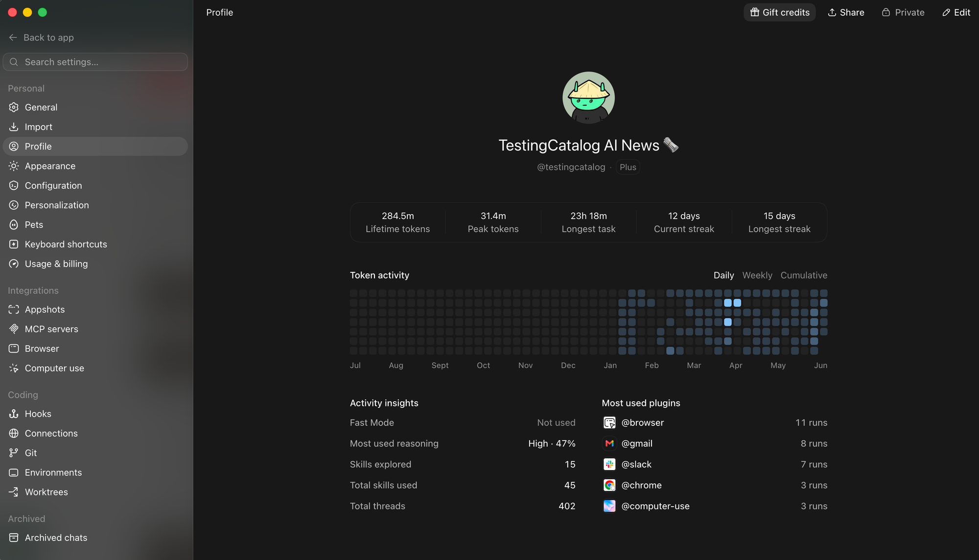Click the MCP servers icon
Viewport: 979px width, 560px height.
tap(14, 329)
